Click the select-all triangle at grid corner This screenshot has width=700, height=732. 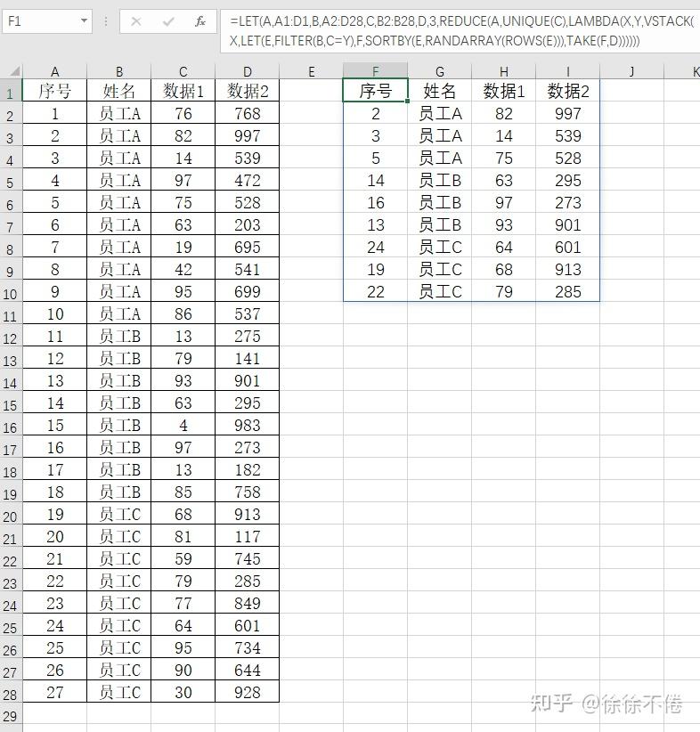pos(14,71)
